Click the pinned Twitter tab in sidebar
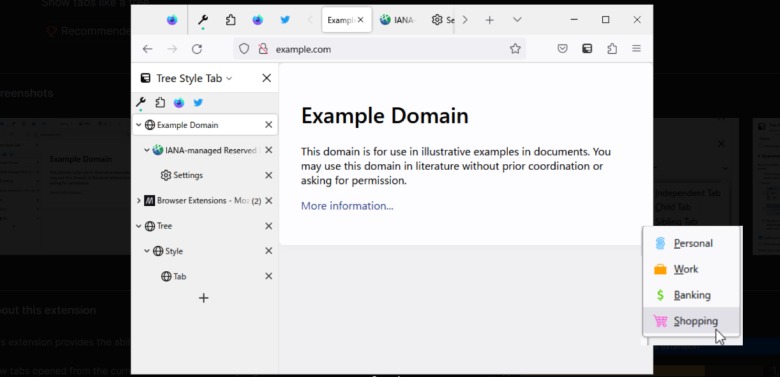This screenshot has height=377, width=780. point(198,102)
